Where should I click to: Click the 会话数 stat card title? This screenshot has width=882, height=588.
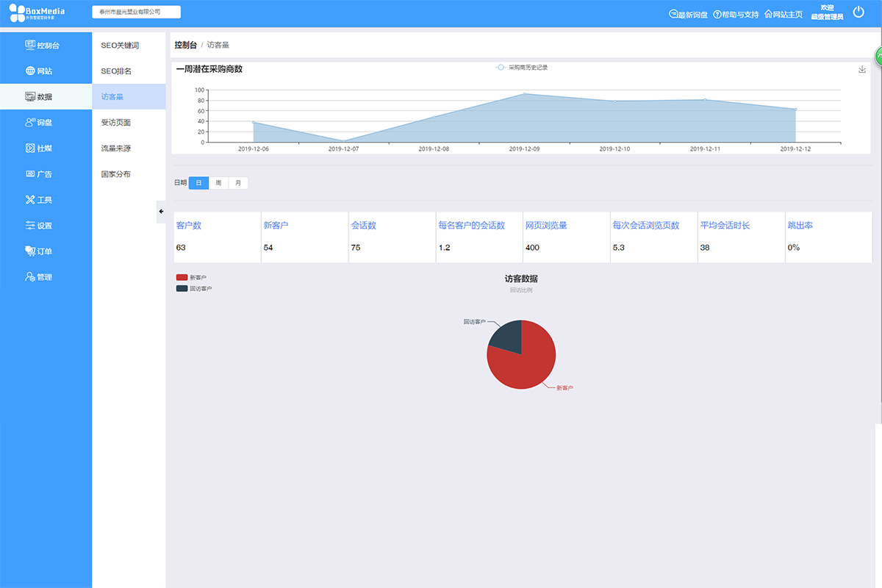[363, 226]
